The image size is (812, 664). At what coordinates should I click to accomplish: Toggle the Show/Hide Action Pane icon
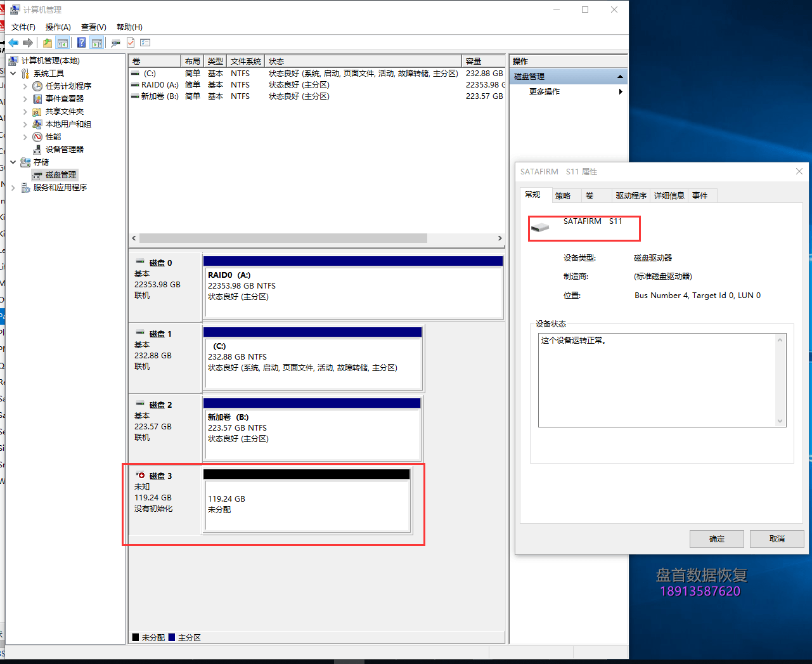pos(96,42)
